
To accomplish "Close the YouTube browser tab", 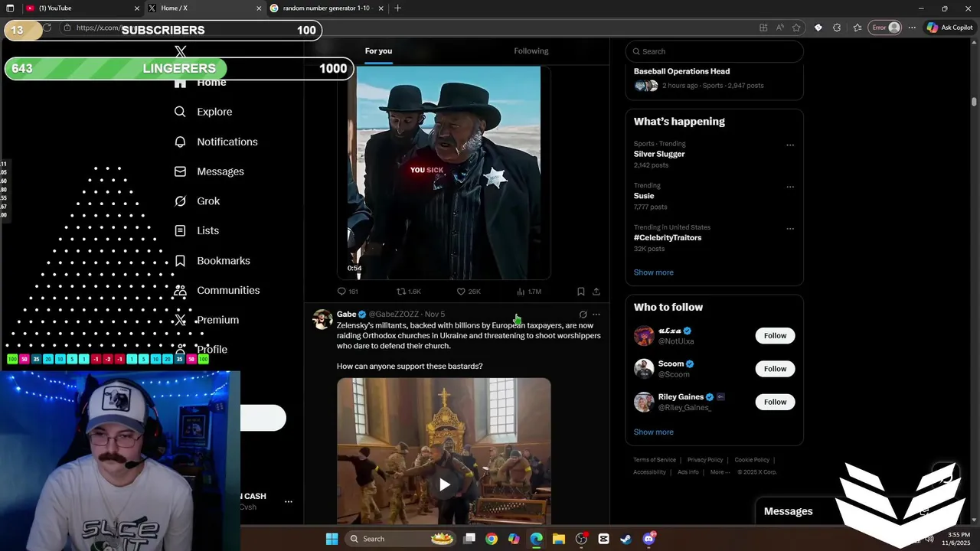I will point(137,8).
